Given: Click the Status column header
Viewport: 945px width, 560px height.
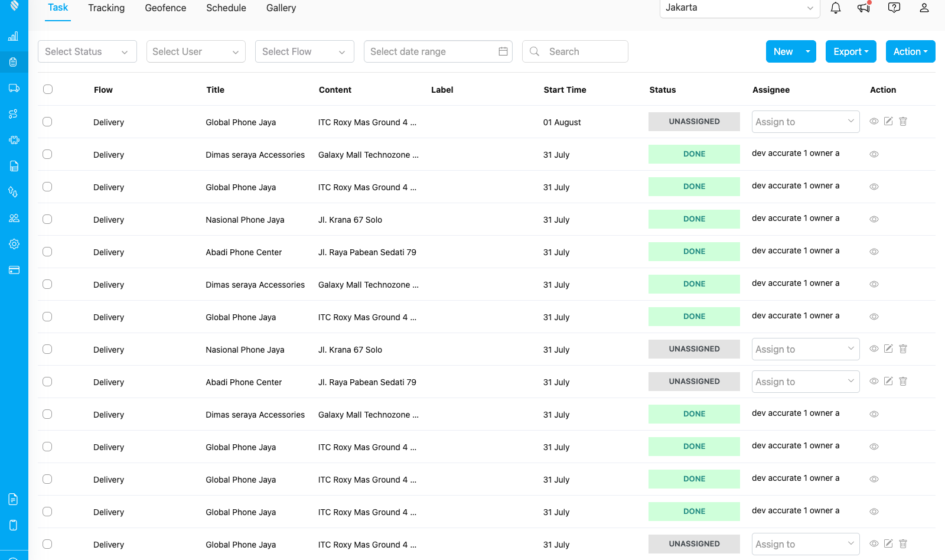Looking at the screenshot, I should pos(663,90).
